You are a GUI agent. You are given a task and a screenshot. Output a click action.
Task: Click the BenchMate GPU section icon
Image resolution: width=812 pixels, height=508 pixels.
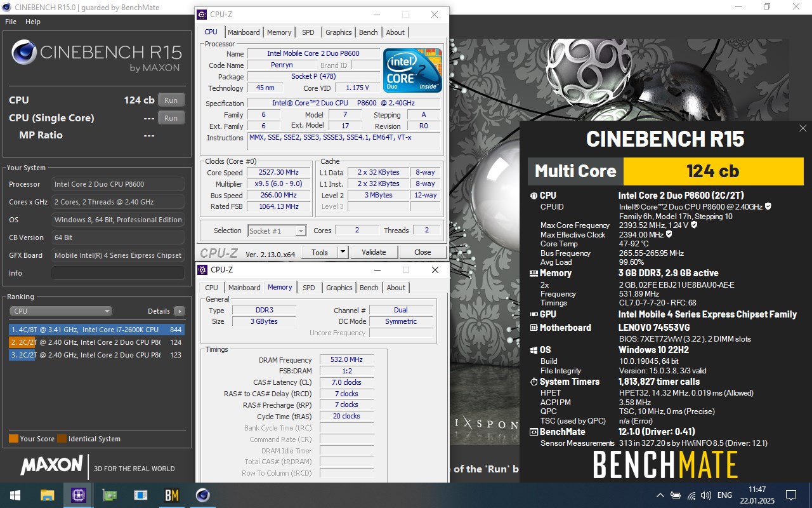coord(534,314)
